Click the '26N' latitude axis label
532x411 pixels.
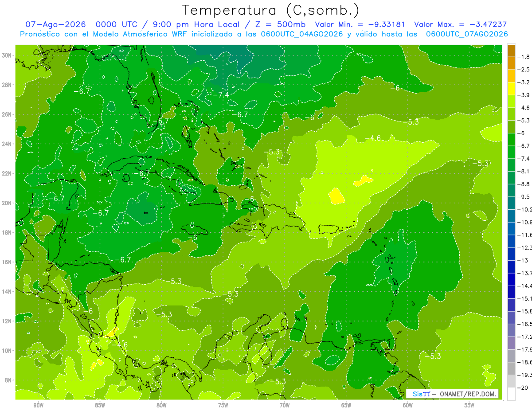point(8,114)
